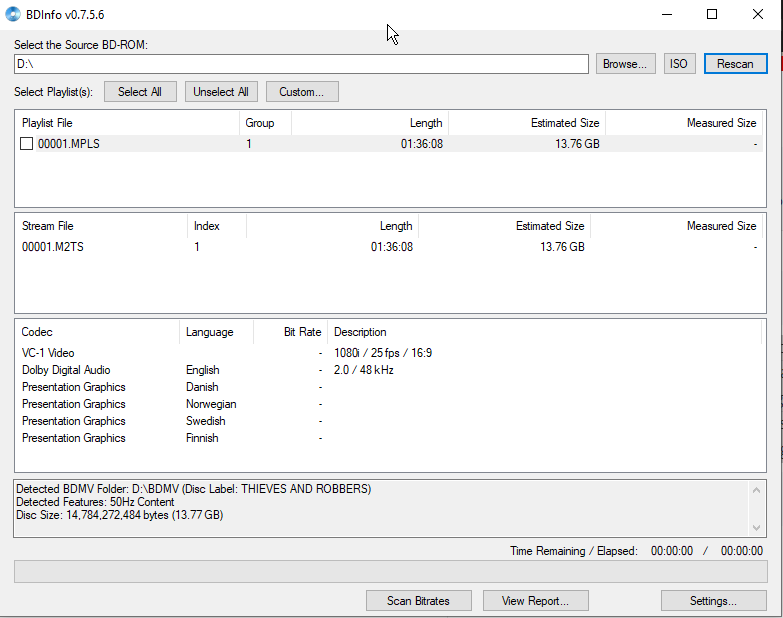This screenshot has width=783, height=618.
Task: Open the View Report... button
Action: tap(535, 601)
